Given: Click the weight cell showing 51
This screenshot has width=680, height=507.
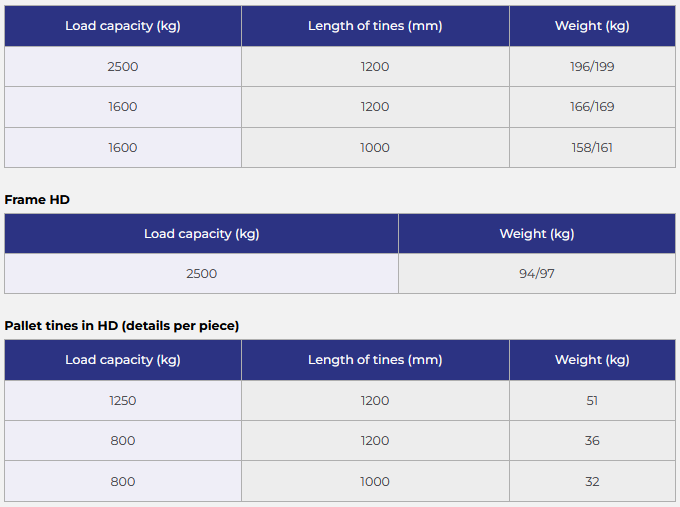Looking at the screenshot, I should tap(592, 400).
